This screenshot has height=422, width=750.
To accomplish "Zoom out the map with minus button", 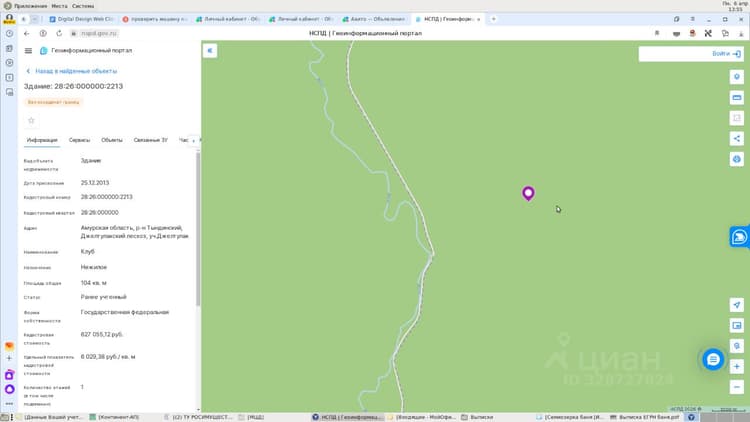I will pos(737,387).
